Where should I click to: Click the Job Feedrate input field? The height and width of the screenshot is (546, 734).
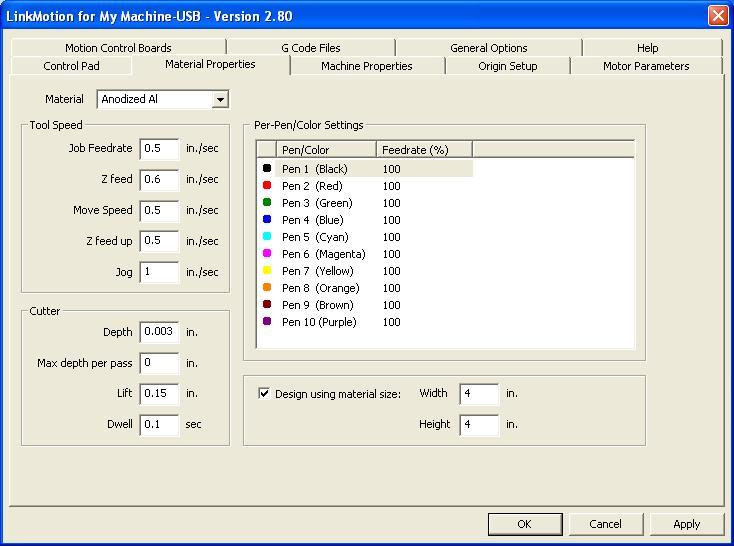(159, 148)
